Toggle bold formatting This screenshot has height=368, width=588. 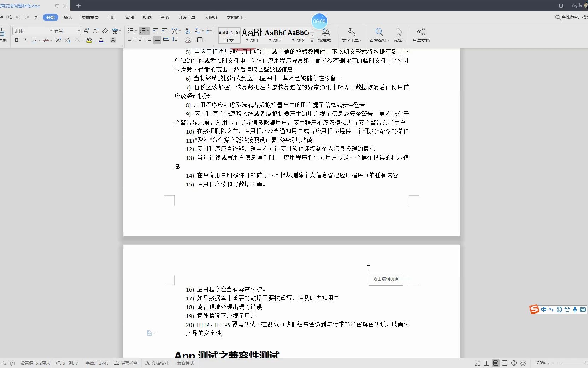click(x=17, y=40)
